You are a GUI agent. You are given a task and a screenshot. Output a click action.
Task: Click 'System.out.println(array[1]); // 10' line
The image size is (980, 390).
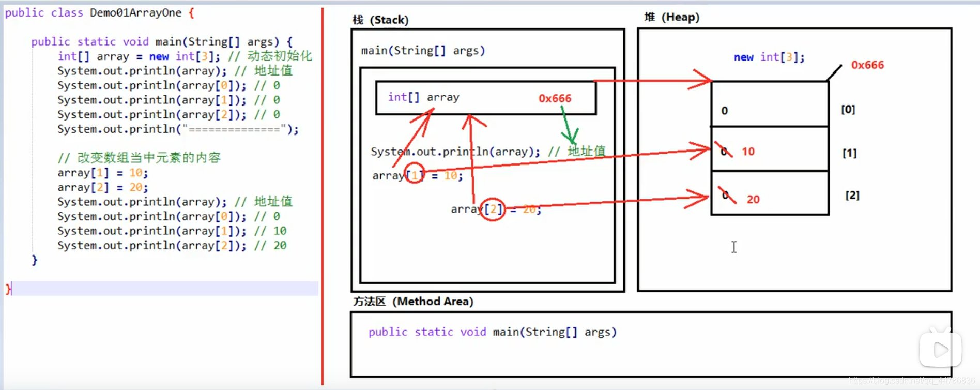click(x=172, y=231)
